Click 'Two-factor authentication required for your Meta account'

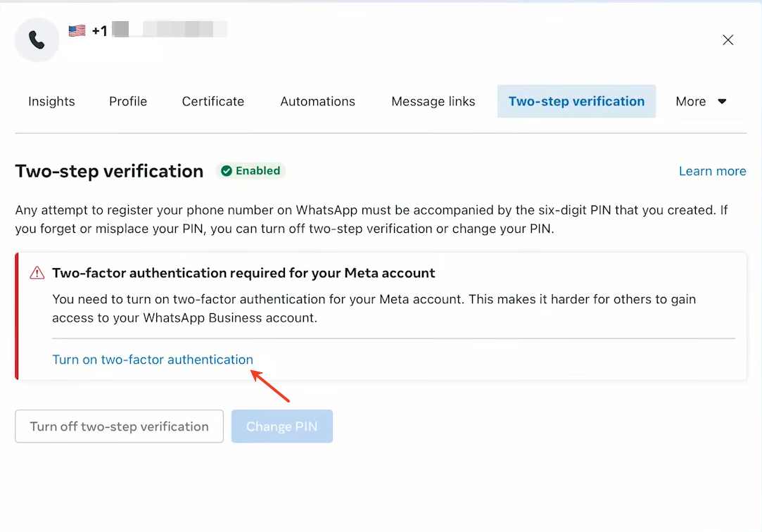[243, 273]
